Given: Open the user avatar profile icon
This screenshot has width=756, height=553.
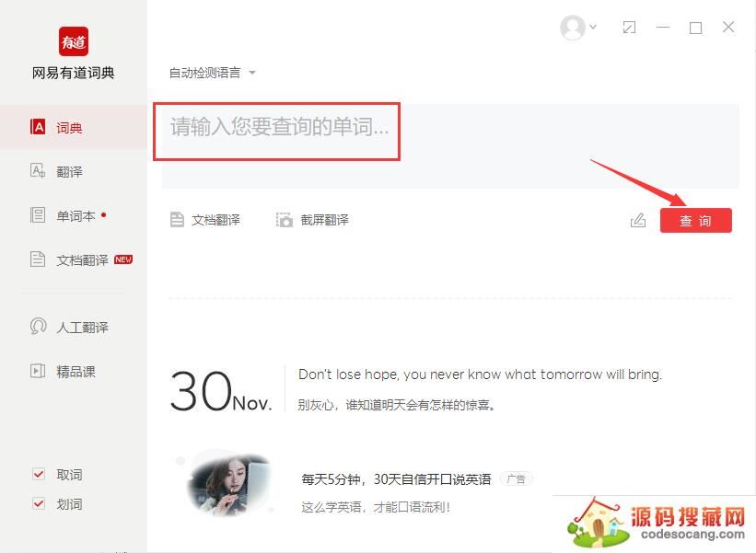Looking at the screenshot, I should pos(573,28).
